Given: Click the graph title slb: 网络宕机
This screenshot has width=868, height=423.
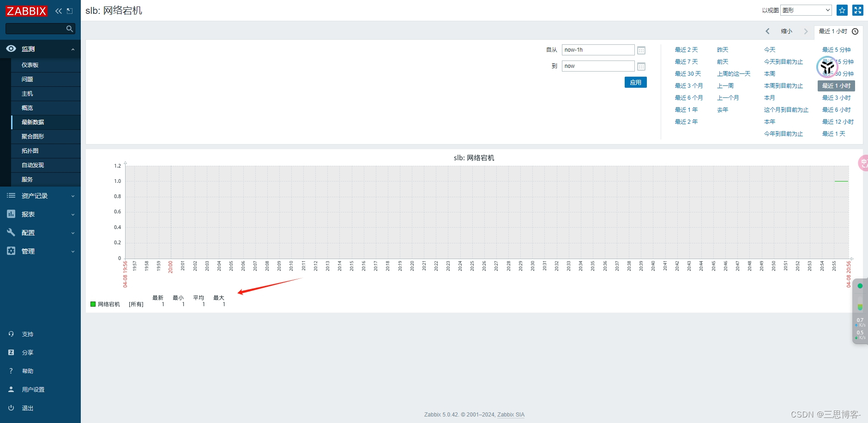Looking at the screenshot, I should pyautogui.click(x=474, y=158).
